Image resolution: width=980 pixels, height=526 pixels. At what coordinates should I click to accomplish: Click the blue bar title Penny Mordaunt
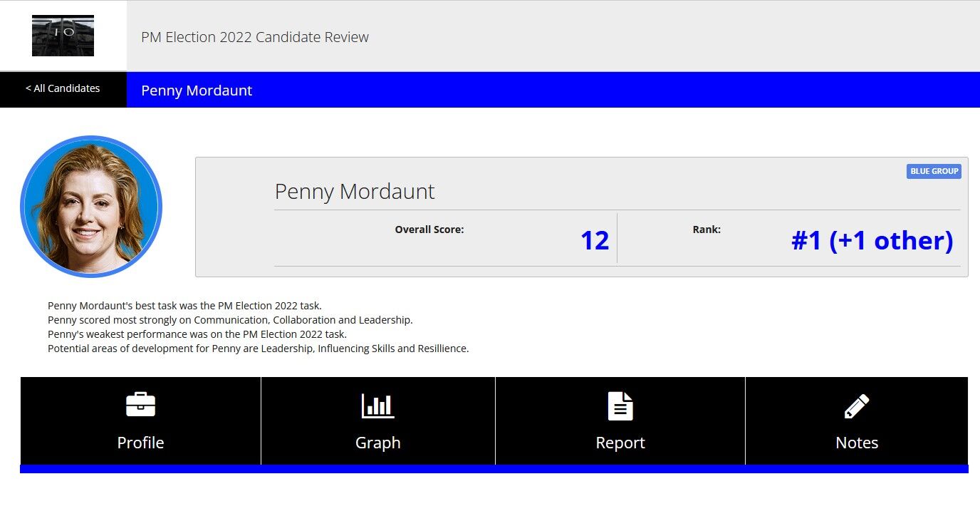click(x=197, y=91)
